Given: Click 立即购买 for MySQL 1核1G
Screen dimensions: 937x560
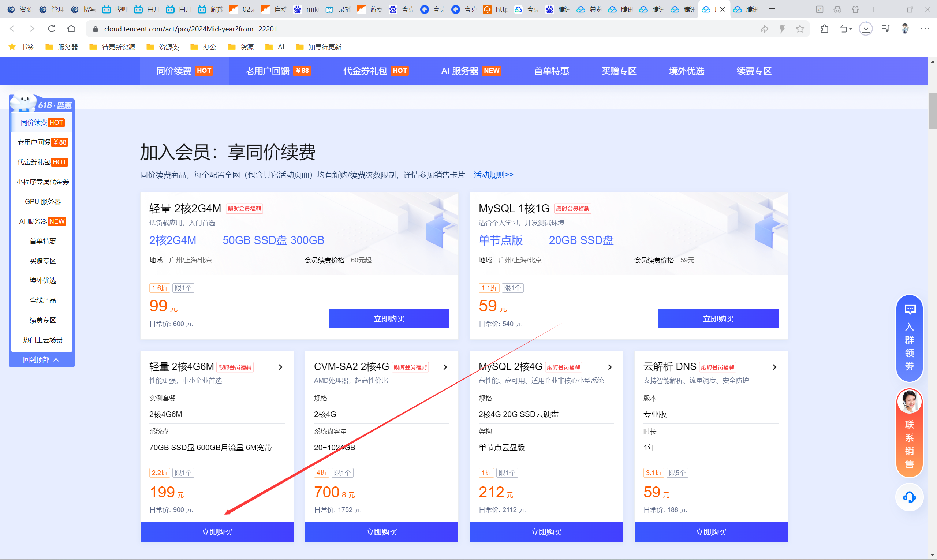Looking at the screenshot, I should [x=718, y=318].
